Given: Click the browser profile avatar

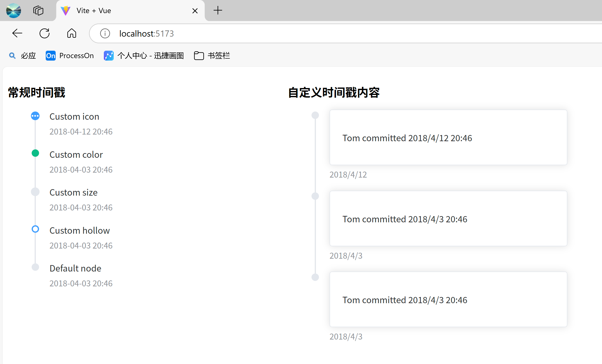Looking at the screenshot, I should pos(14,11).
